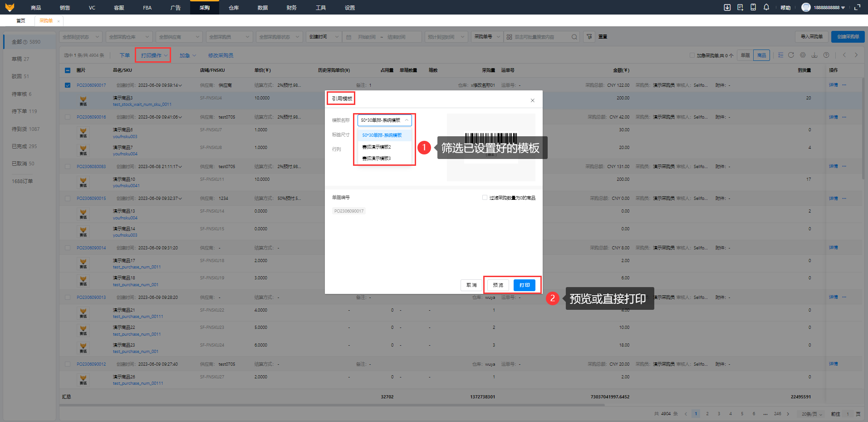Click 取消 in the dialog
Image resolution: width=868 pixels, height=422 pixels.
point(471,285)
